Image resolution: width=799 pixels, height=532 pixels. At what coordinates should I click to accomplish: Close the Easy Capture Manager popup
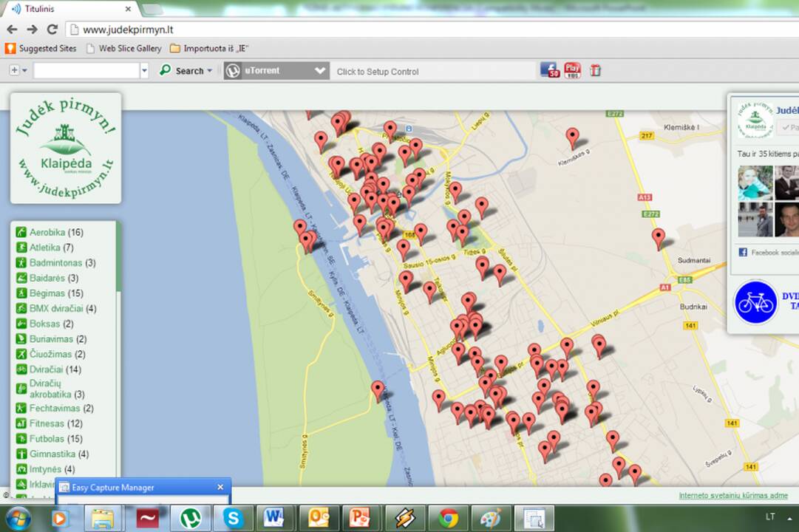(220, 487)
